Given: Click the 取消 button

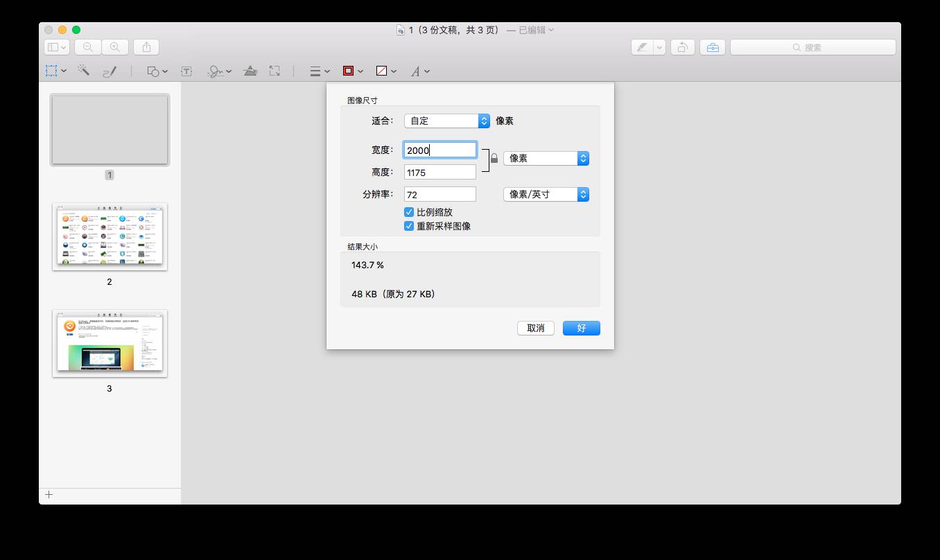Looking at the screenshot, I should [535, 328].
